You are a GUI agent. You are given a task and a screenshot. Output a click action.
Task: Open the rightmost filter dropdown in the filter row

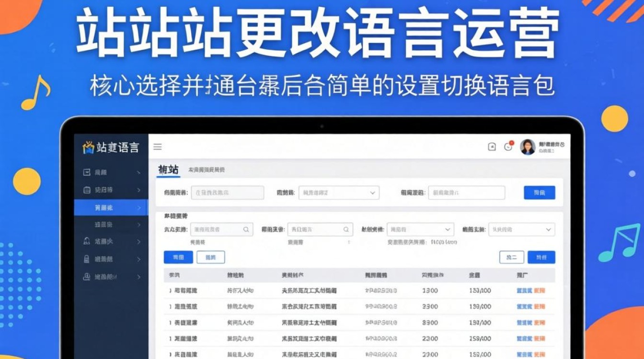[x=521, y=229]
